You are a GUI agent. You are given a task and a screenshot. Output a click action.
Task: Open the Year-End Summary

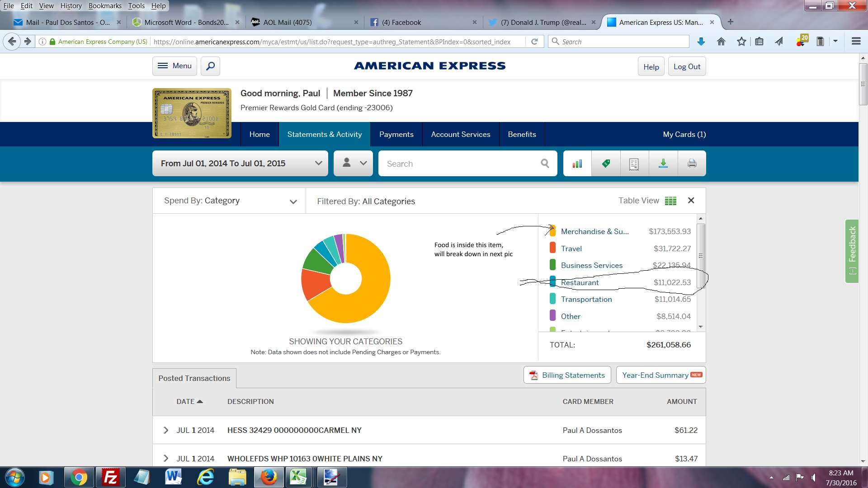coord(661,375)
